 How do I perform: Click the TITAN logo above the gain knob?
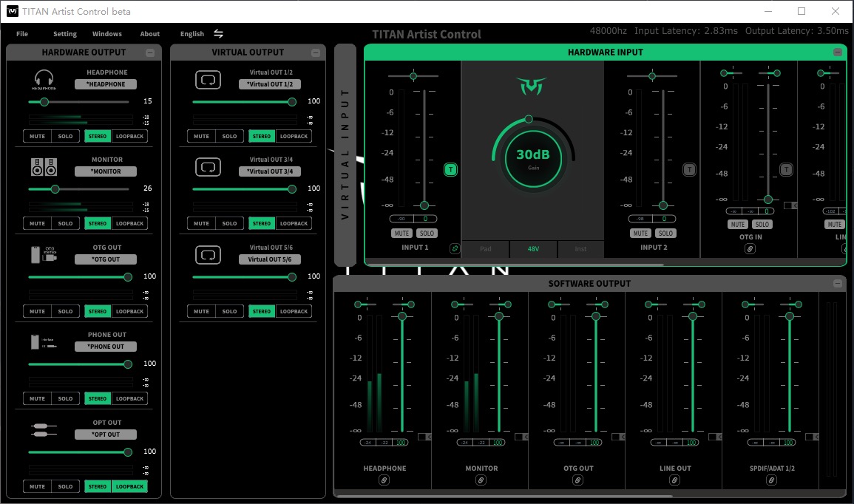pyautogui.click(x=532, y=86)
